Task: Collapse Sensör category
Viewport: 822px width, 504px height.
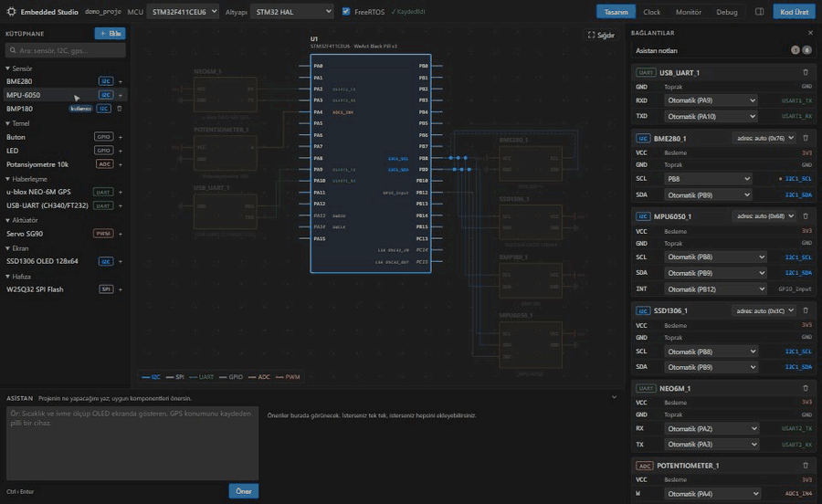Action: point(19,68)
